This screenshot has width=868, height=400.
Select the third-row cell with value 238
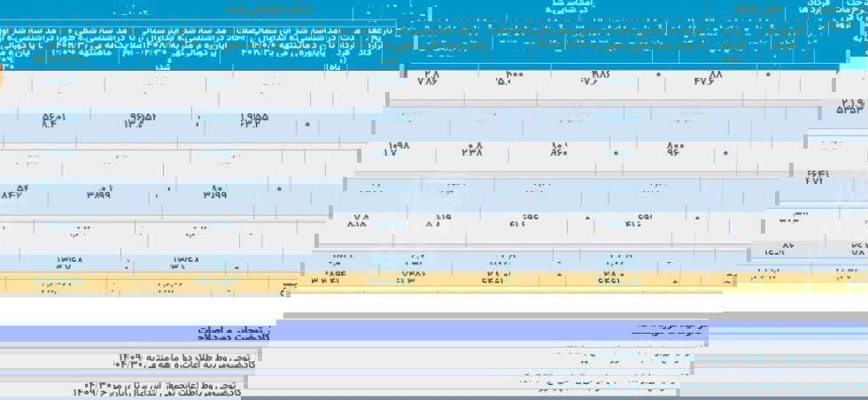473,149
